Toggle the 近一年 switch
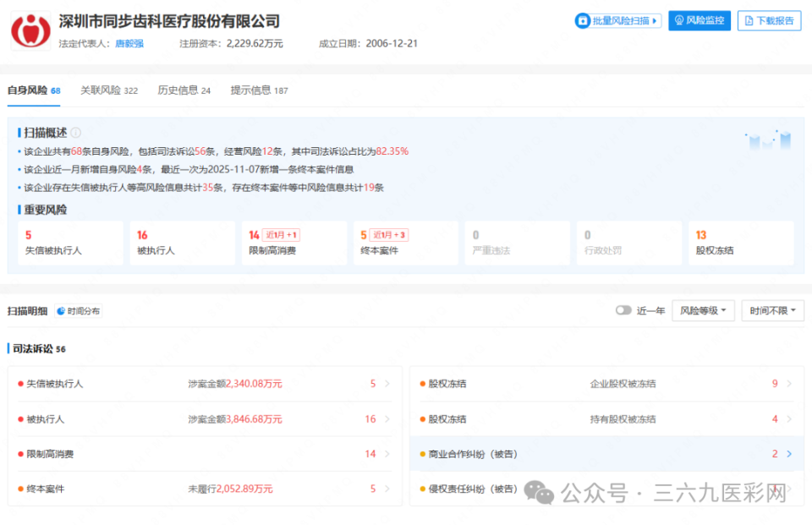Viewport: 812px width, 525px height. tap(623, 310)
